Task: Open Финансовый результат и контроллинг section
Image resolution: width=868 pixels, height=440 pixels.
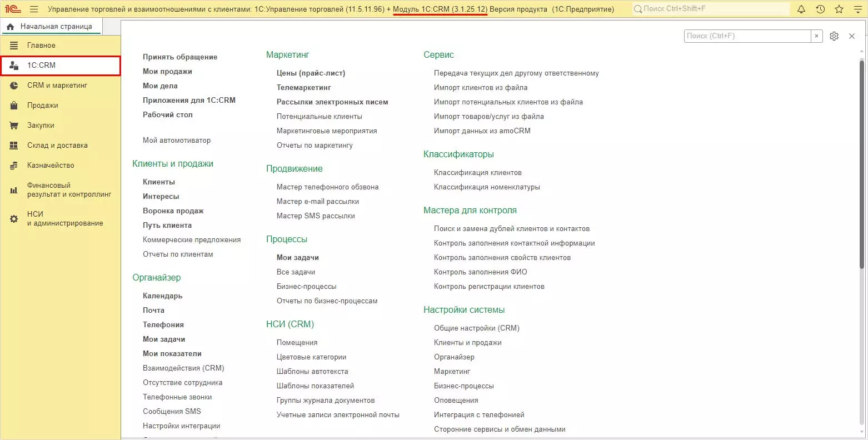Action: click(x=60, y=190)
